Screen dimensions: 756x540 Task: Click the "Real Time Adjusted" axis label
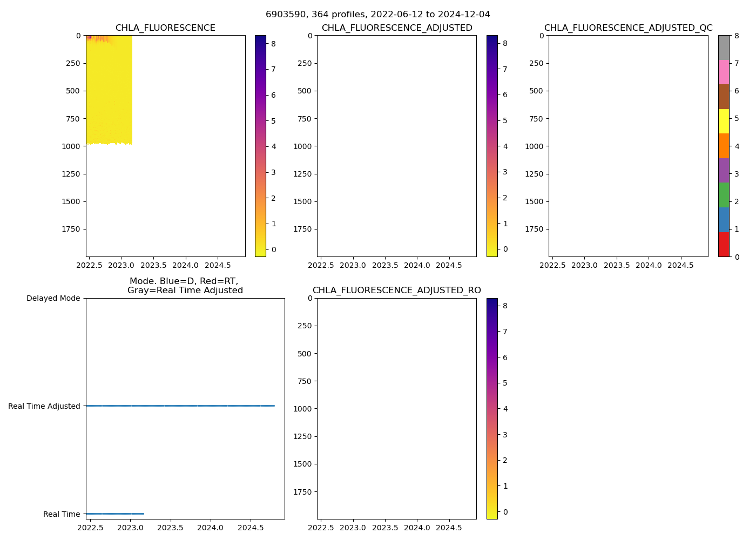(44, 406)
